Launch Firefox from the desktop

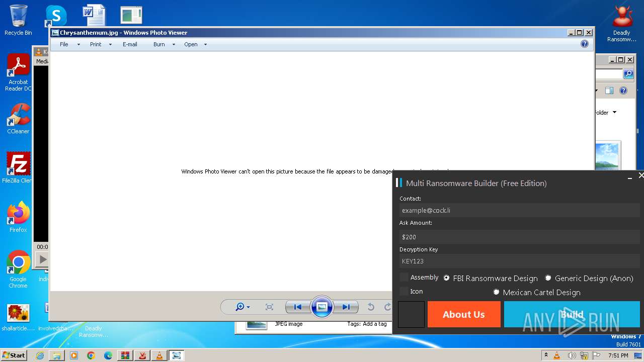pos(18,217)
